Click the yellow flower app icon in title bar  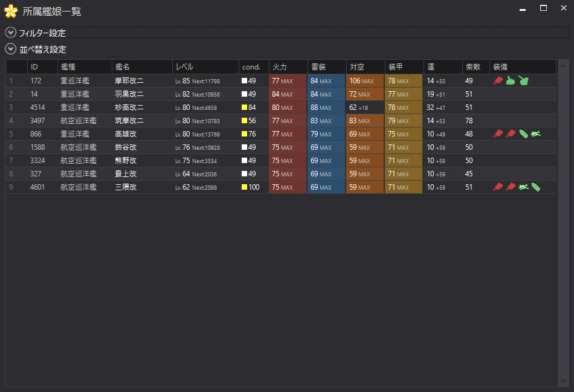coord(11,11)
